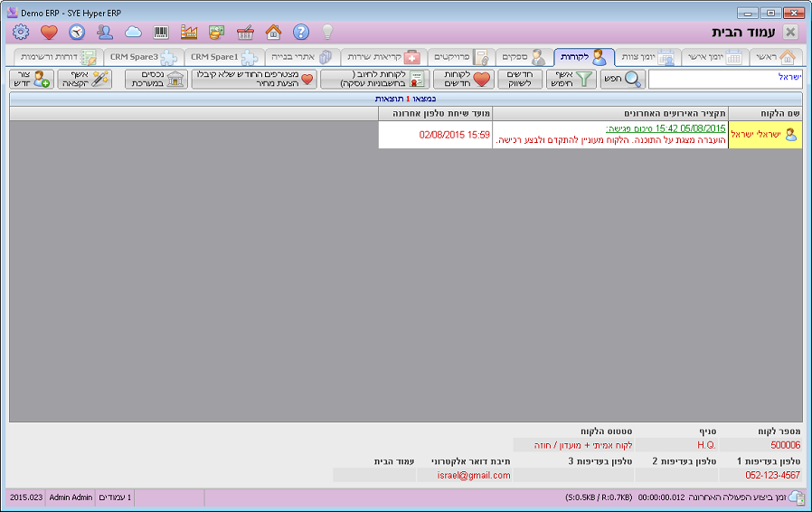Click the money coins icon

[216, 33]
